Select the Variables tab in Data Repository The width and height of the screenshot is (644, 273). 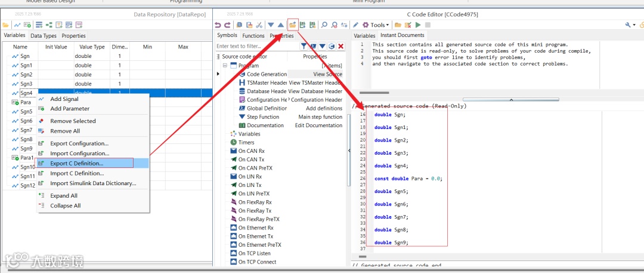pyautogui.click(x=14, y=35)
